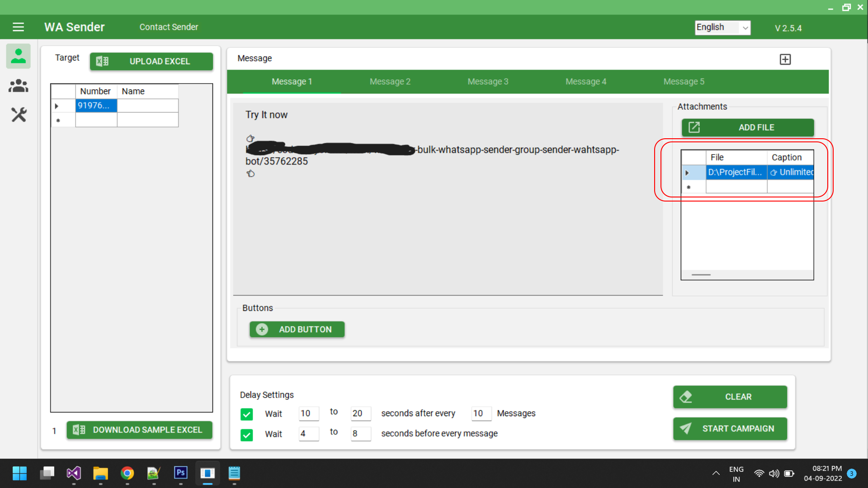Viewport: 868px width, 488px height.
Task: Open Photoshop from the taskbar
Action: pyautogui.click(x=180, y=473)
